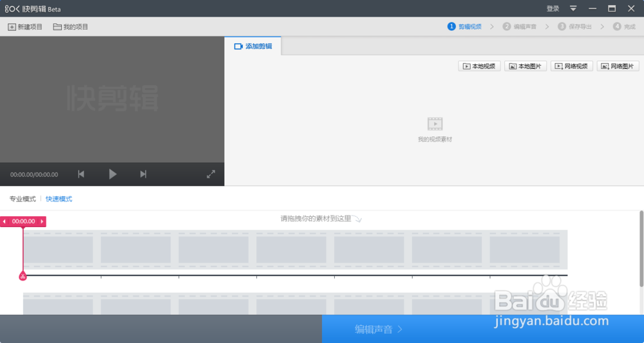Switch to the 添加剪辑 tab
This screenshot has height=343, width=644.
[253, 46]
